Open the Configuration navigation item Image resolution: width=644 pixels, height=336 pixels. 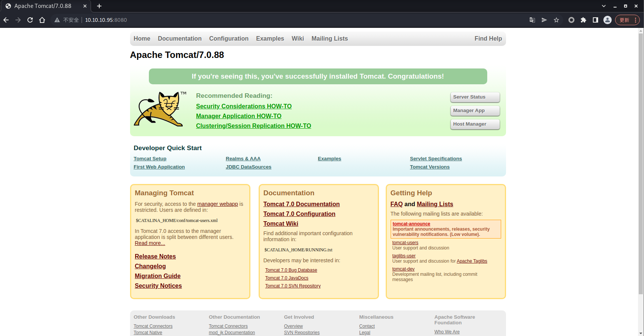pos(229,38)
